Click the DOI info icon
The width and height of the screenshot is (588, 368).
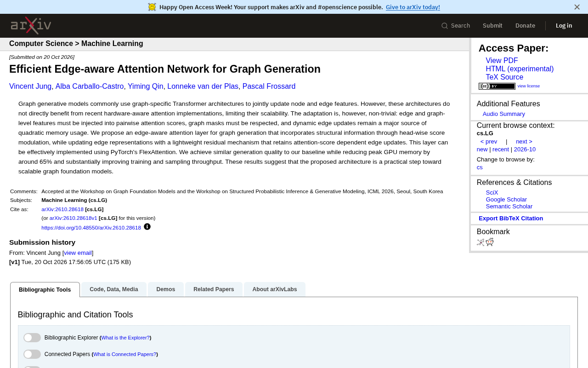click(x=147, y=227)
